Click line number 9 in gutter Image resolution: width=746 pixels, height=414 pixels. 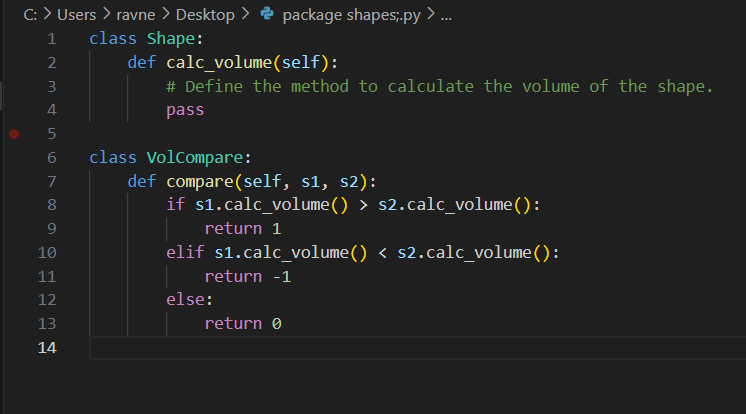(x=52, y=229)
